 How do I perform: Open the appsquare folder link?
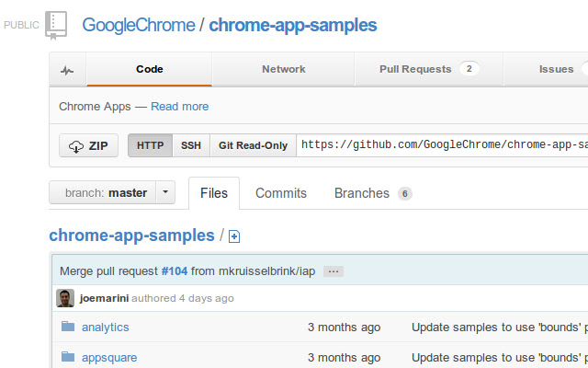[x=109, y=358]
